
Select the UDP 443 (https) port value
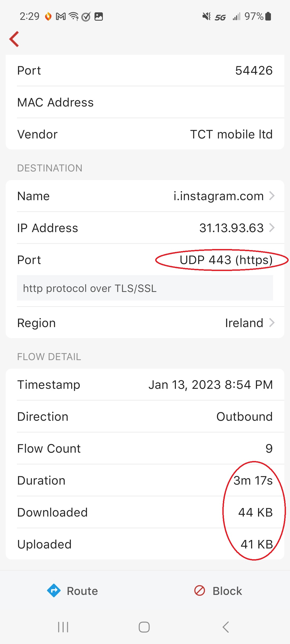coord(226,260)
